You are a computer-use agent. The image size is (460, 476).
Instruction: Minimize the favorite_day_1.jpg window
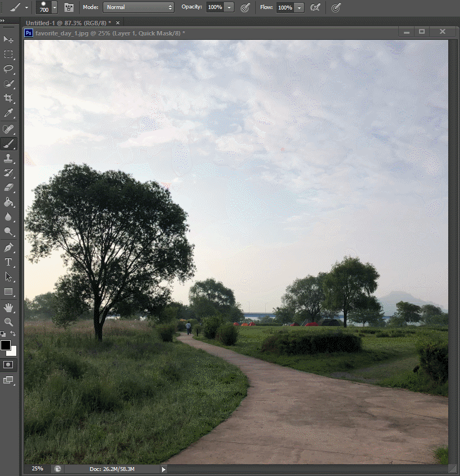pos(407,31)
